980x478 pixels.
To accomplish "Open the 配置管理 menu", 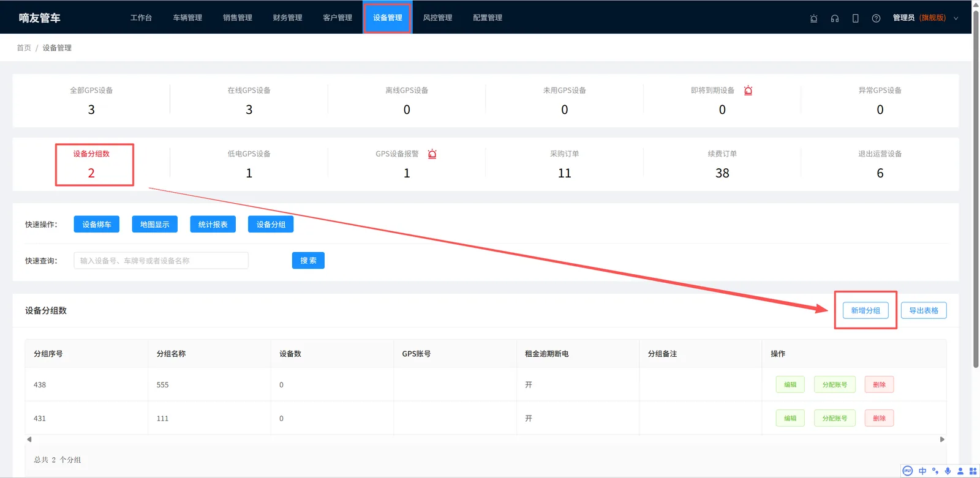I will (x=488, y=18).
